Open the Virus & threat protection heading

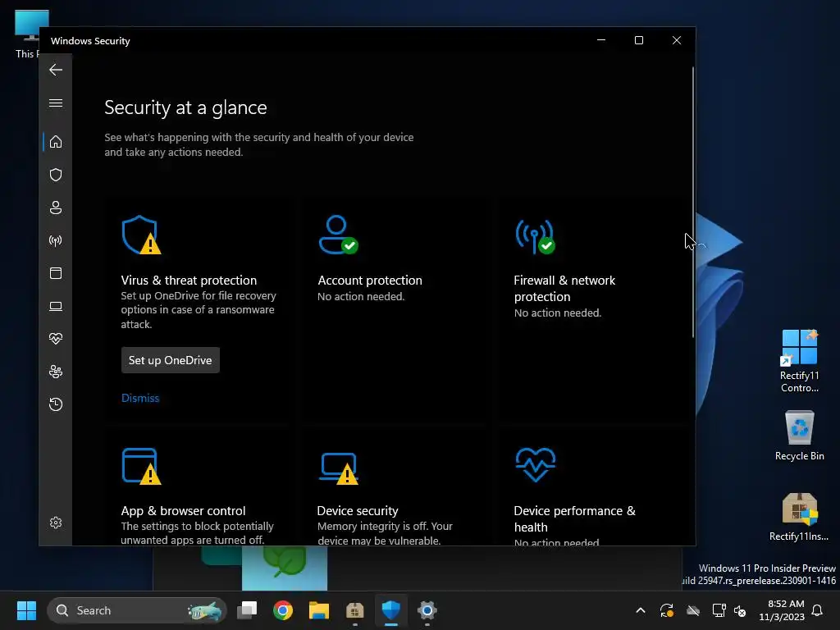tap(189, 281)
